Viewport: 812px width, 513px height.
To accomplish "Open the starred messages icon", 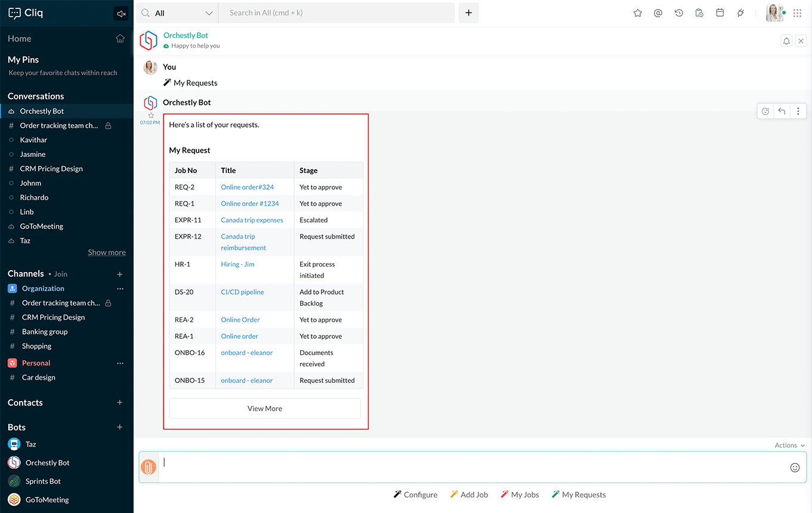I will [638, 13].
